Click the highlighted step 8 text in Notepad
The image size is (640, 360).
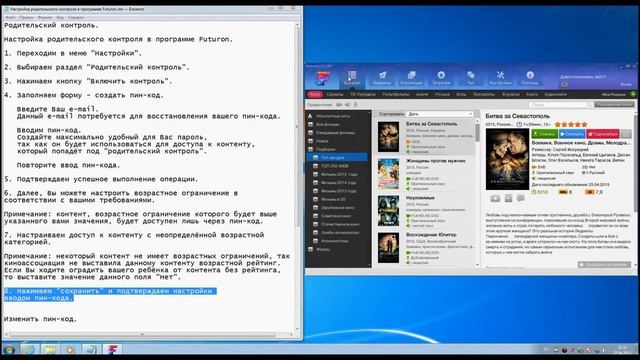click(110, 294)
